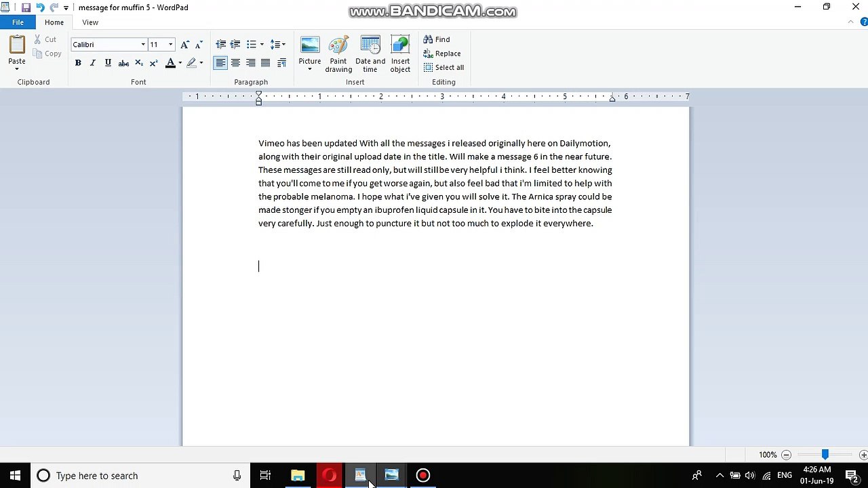Open the highlight color dropdown arrow
This screenshot has width=868, height=488.
pyautogui.click(x=201, y=63)
